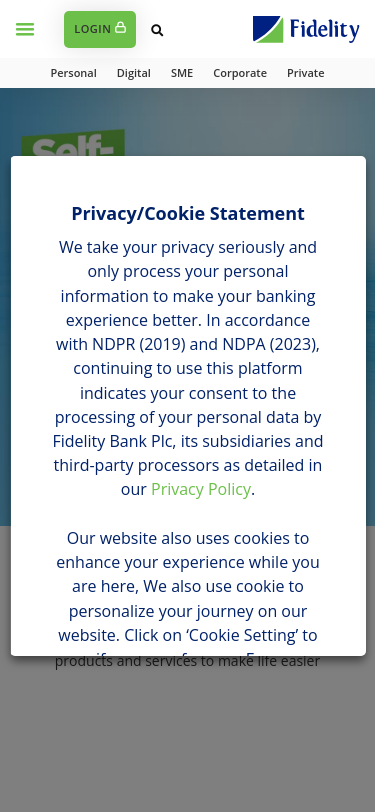Open the Private banking tab
The image size is (375, 812).
306,73
